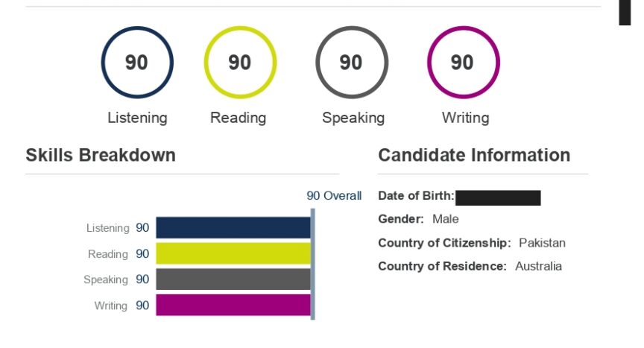Click the Skills Breakdown heading

coord(101,156)
